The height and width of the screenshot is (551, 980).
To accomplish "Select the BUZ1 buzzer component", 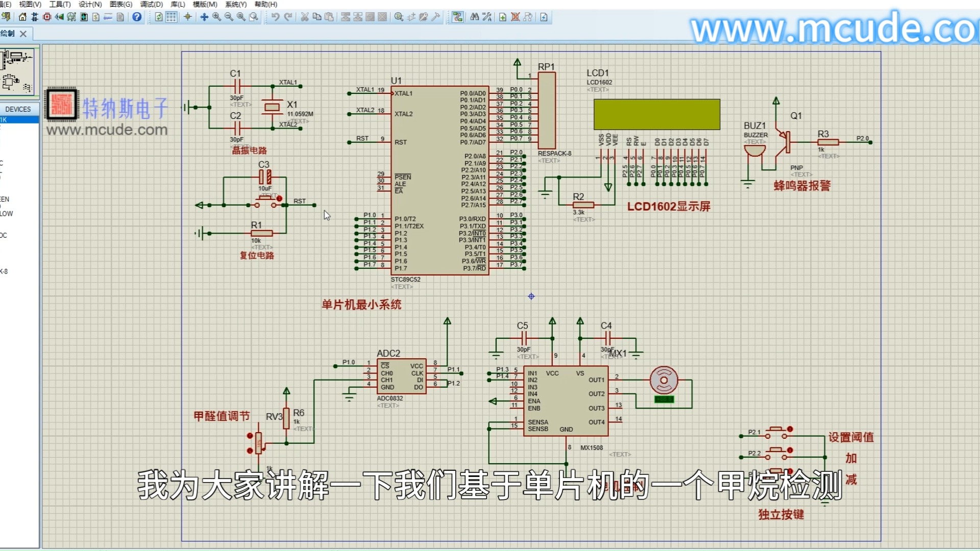I will [x=755, y=152].
